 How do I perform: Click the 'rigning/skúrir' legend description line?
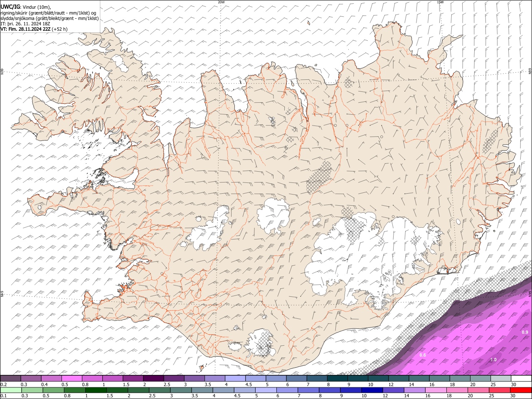48,12
